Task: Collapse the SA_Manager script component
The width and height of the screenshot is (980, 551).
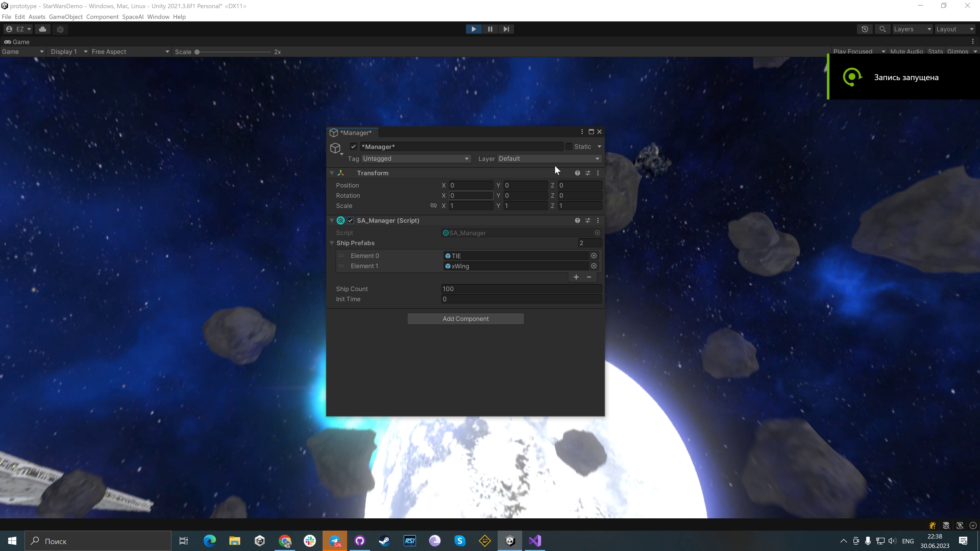Action: click(332, 221)
